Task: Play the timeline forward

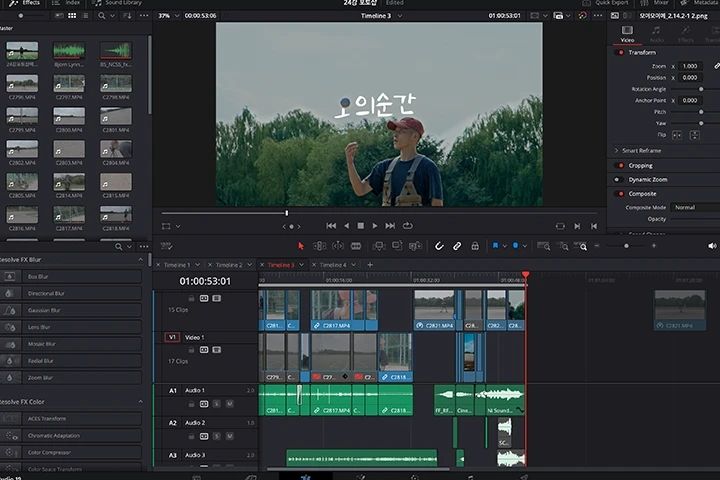Action: [x=375, y=226]
